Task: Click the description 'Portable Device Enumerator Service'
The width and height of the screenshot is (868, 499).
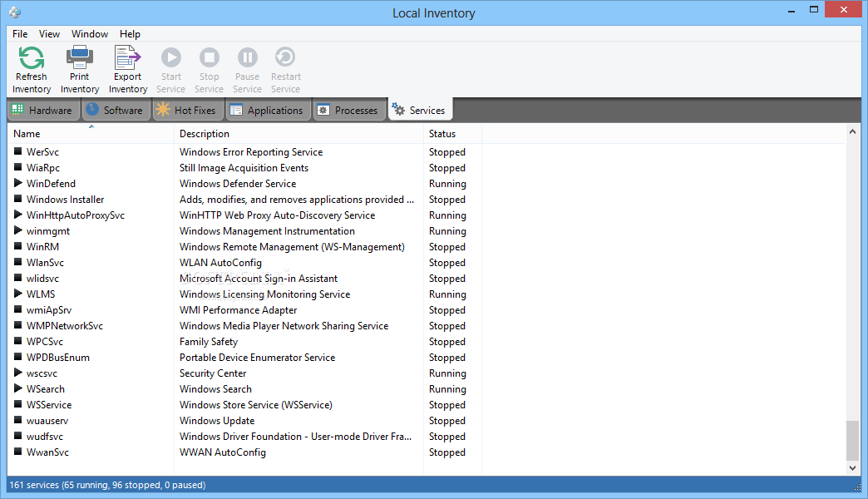Action: point(258,358)
